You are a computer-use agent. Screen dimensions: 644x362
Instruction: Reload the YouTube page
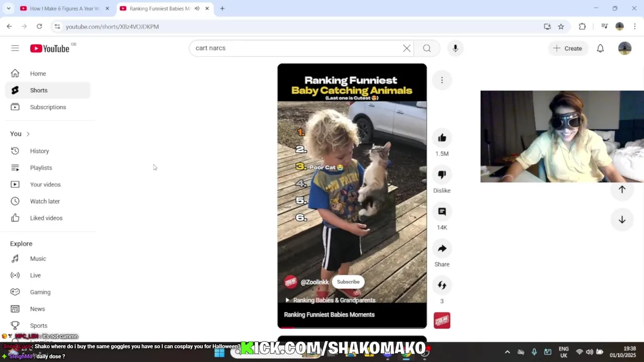[x=39, y=26]
